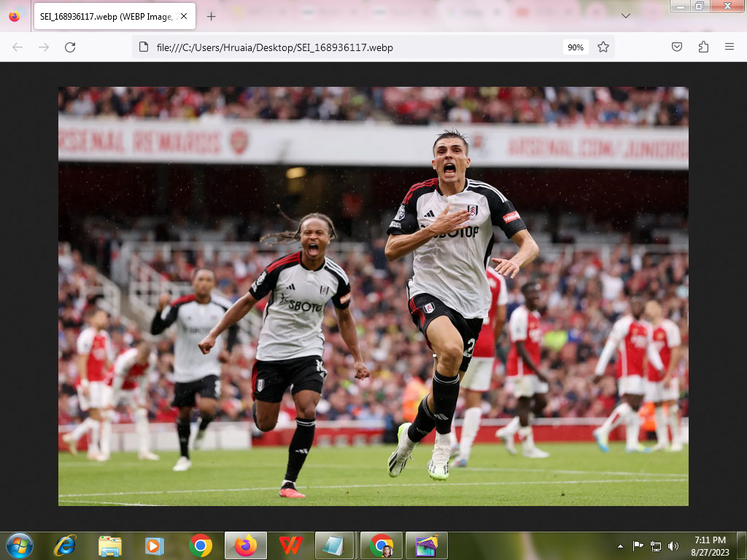The image size is (747, 560).
Task: Open the Save to Pocket icon
Action: coord(677,47)
